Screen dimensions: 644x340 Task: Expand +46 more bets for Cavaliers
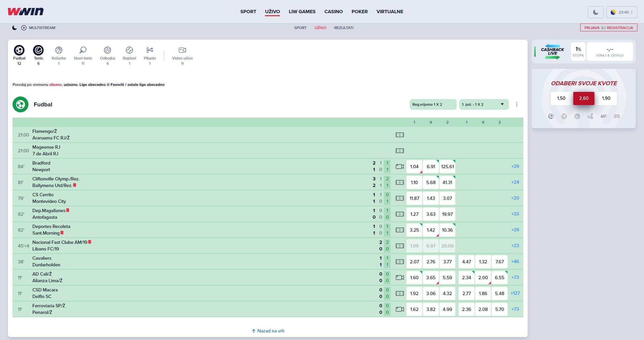[x=515, y=261]
